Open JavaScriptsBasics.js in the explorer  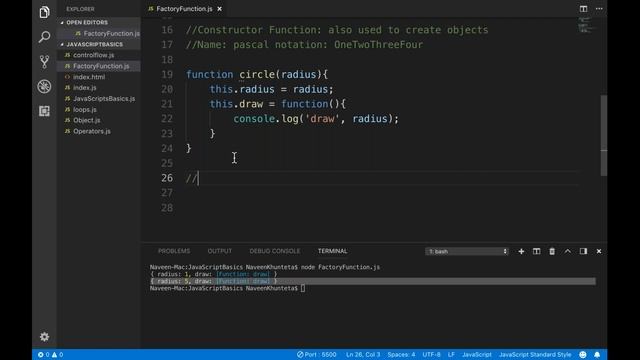pos(104,99)
